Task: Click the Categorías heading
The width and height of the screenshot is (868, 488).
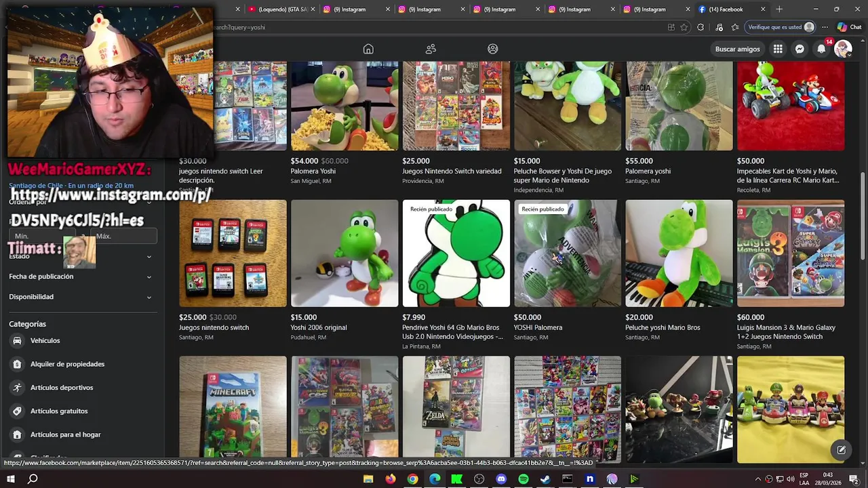Action: coord(27,324)
